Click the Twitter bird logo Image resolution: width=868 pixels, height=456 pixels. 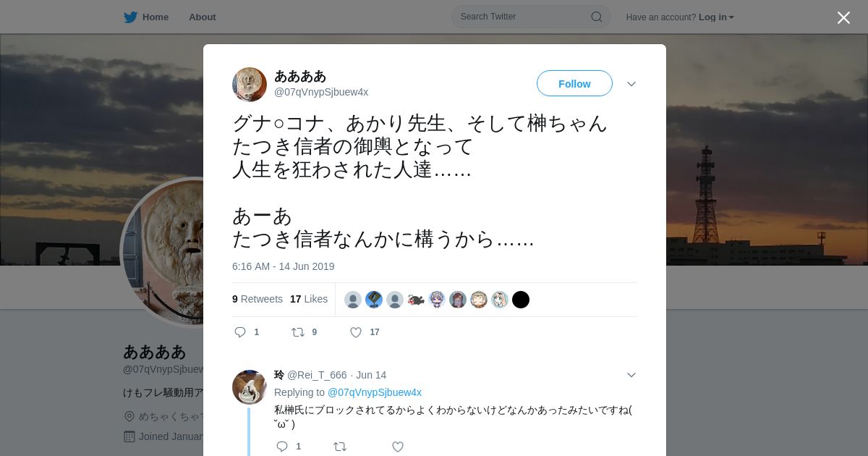click(130, 17)
